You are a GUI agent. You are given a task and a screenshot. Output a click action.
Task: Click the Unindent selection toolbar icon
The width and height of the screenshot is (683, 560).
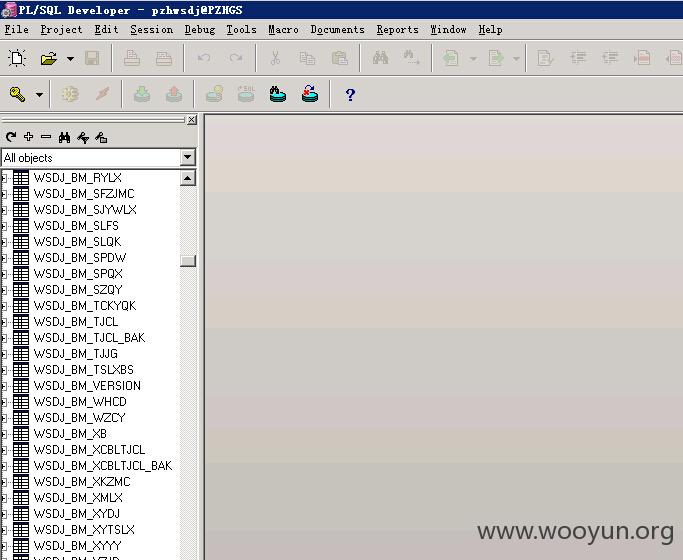point(610,58)
